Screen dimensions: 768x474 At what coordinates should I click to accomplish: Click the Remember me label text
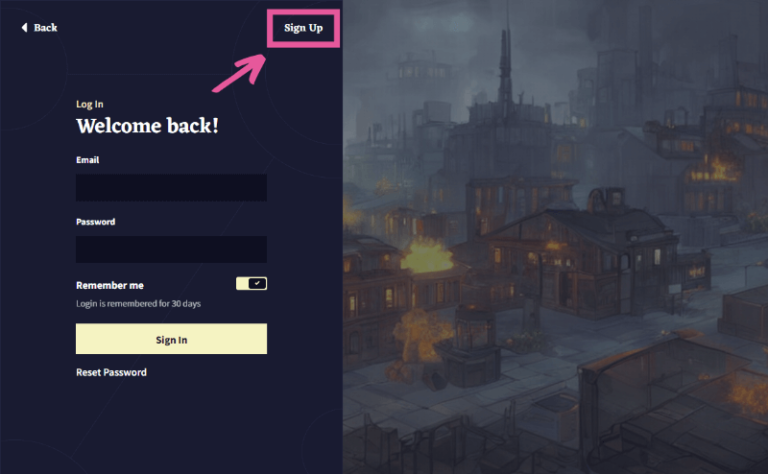[110, 285]
